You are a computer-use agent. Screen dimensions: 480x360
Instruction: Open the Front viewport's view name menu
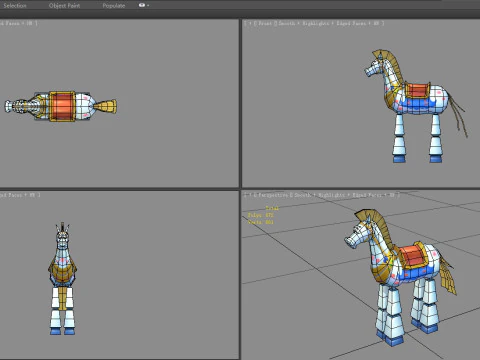[x=265, y=23]
